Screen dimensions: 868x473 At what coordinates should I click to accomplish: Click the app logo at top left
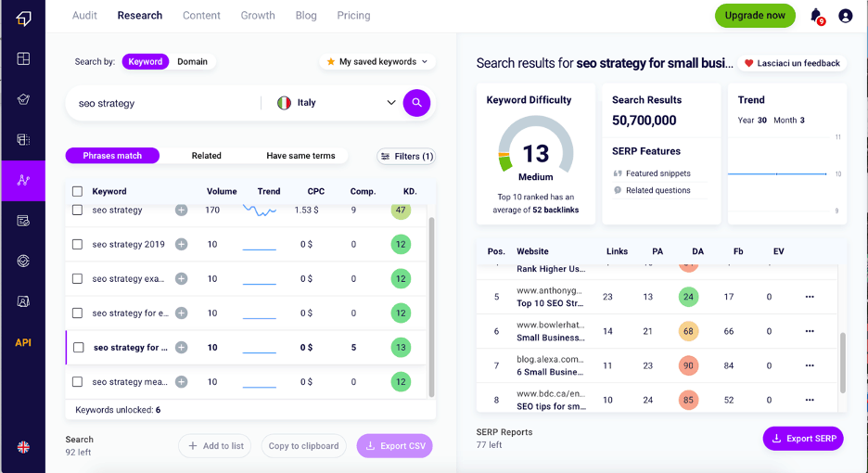point(23,18)
